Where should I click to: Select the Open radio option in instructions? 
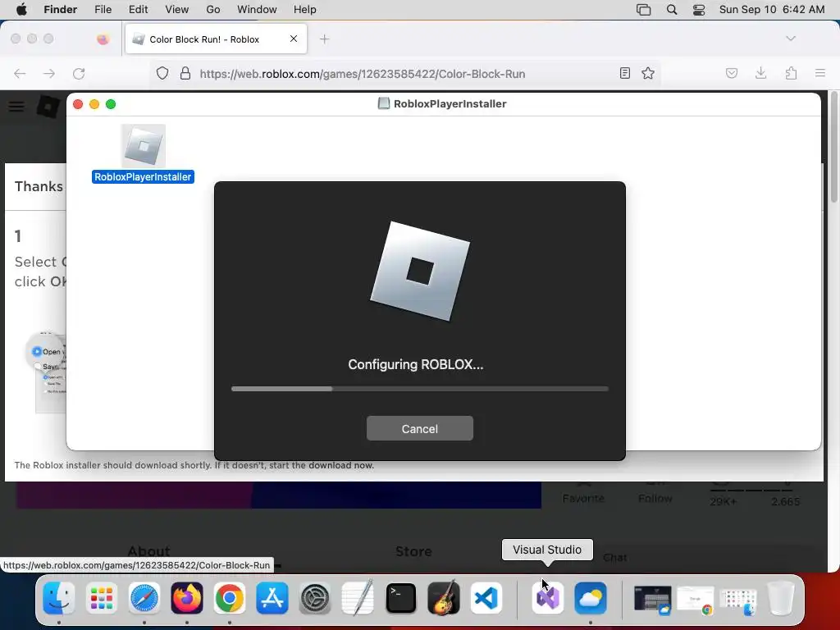pos(37,351)
